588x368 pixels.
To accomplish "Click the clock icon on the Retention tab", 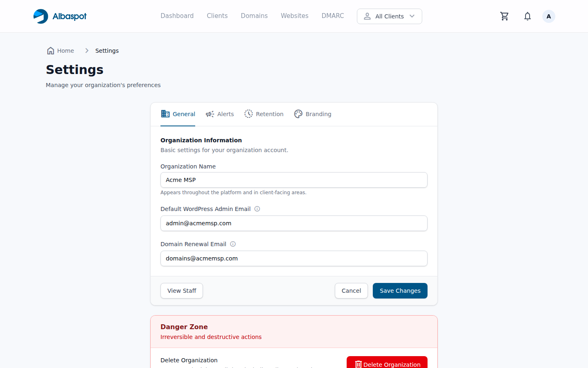I will tap(248, 114).
